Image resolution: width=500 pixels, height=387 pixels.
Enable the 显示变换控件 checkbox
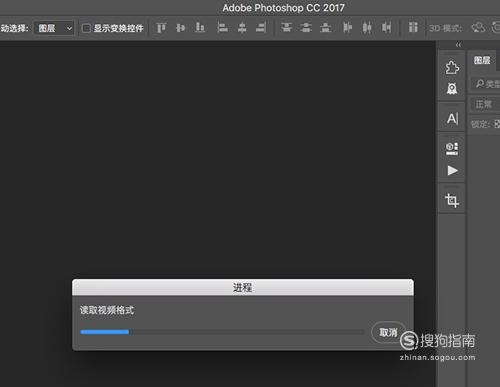pyautogui.click(x=86, y=28)
